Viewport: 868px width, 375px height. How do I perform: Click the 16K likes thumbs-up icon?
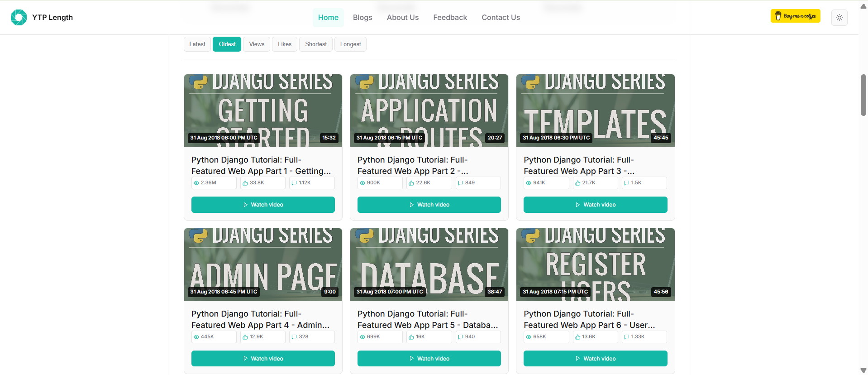point(411,337)
